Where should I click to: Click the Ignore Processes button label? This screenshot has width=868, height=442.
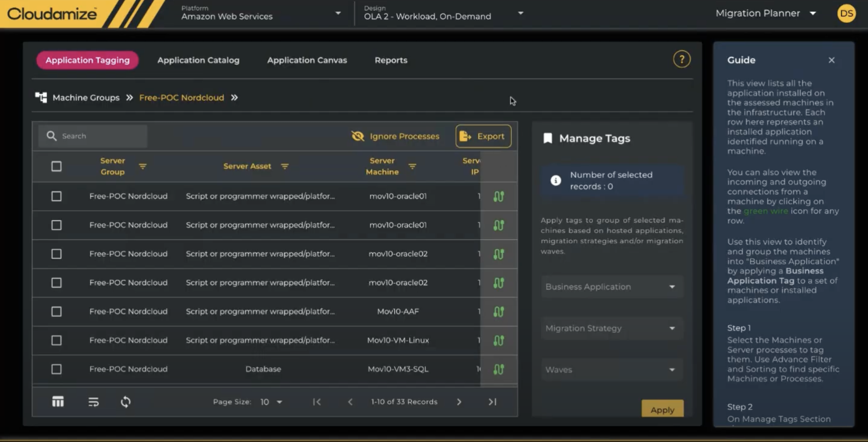click(x=404, y=136)
